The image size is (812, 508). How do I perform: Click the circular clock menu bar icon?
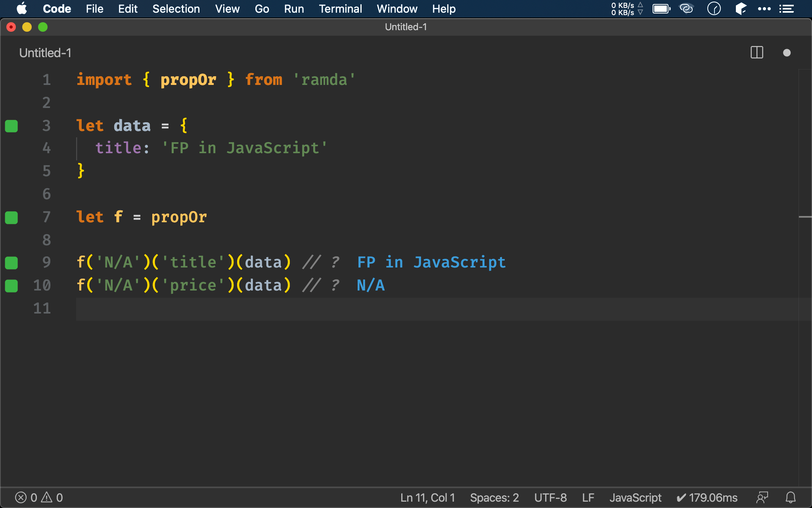click(714, 9)
